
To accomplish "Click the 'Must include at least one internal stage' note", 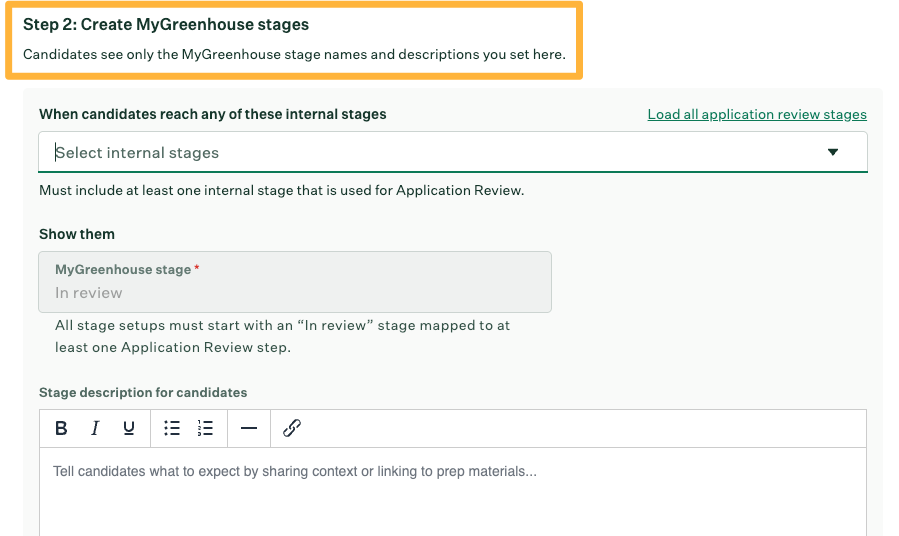I will point(282,190).
